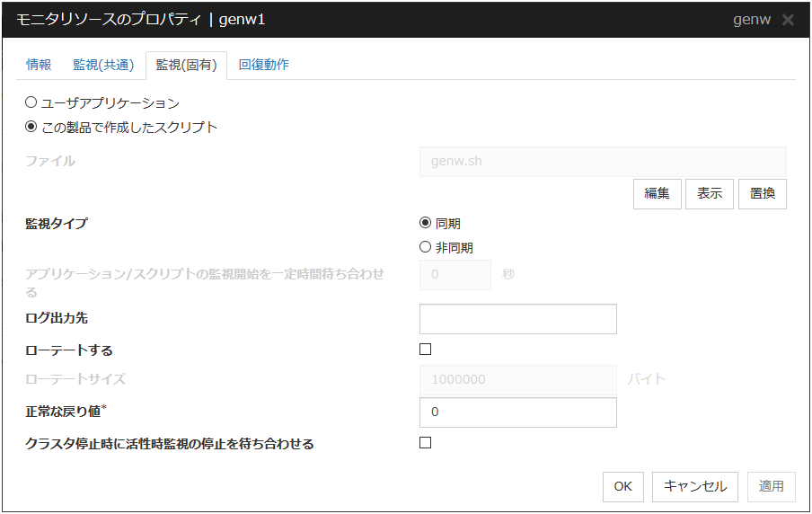This screenshot has width=812, height=514.
Task: Set monitor type to 非同期
Action: click(426, 247)
